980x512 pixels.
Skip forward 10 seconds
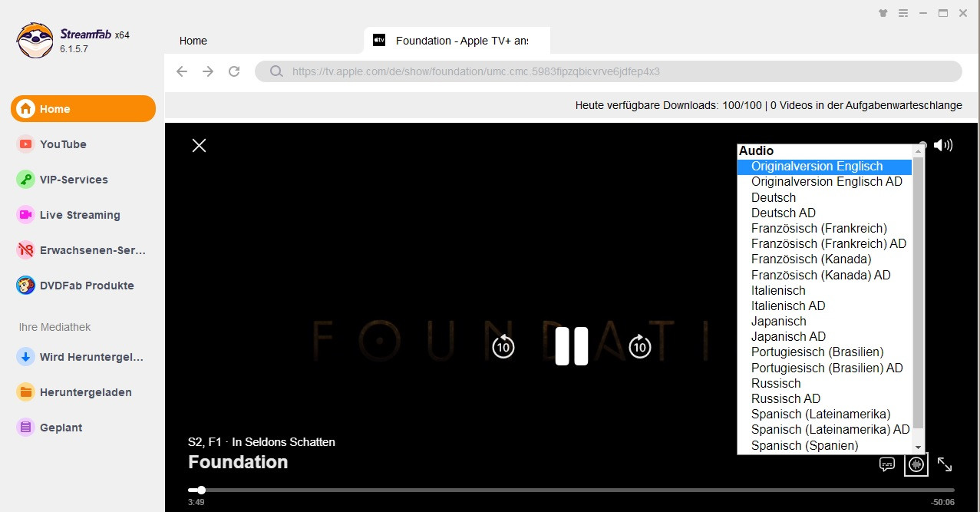(640, 346)
